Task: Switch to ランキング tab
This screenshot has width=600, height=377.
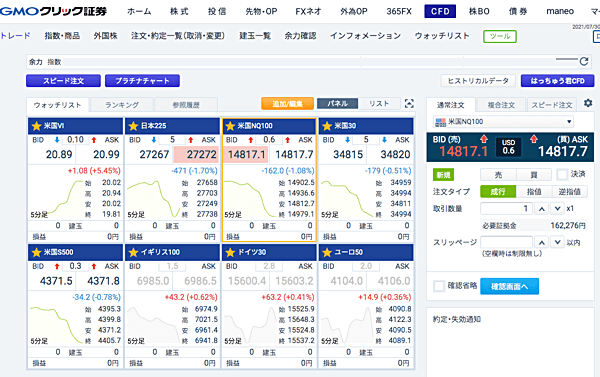Action: pos(122,105)
